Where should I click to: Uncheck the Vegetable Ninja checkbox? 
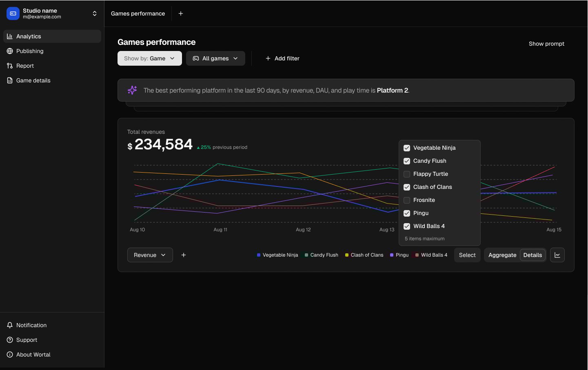407,148
